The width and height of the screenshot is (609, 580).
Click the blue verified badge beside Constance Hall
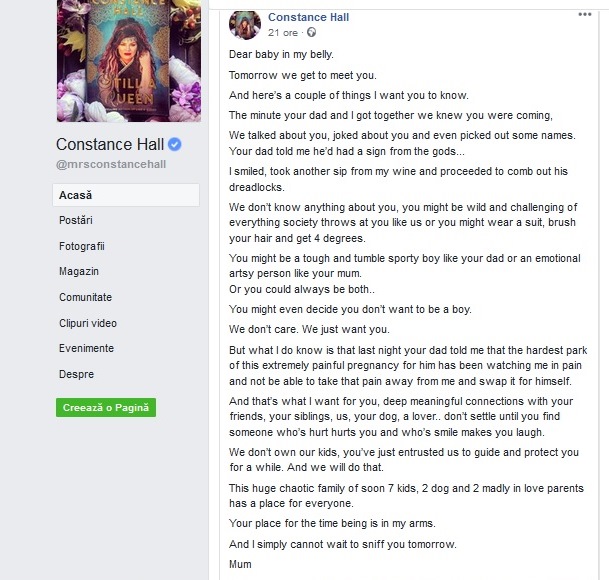click(174, 144)
